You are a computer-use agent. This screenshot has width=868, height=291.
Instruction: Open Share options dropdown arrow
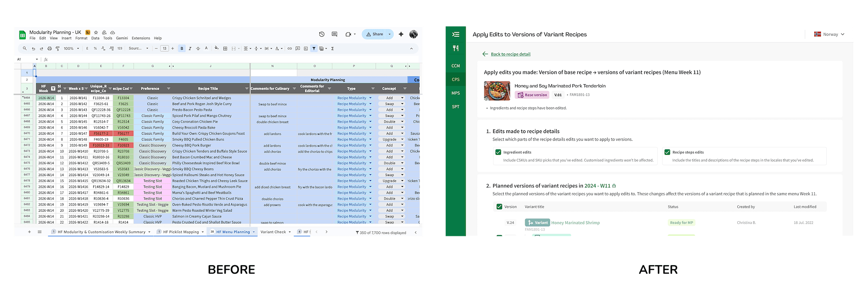tap(390, 34)
